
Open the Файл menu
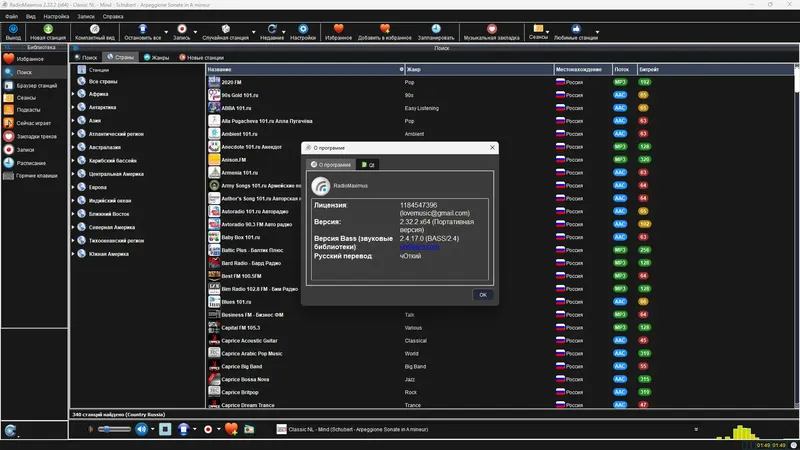click(11, 16)
